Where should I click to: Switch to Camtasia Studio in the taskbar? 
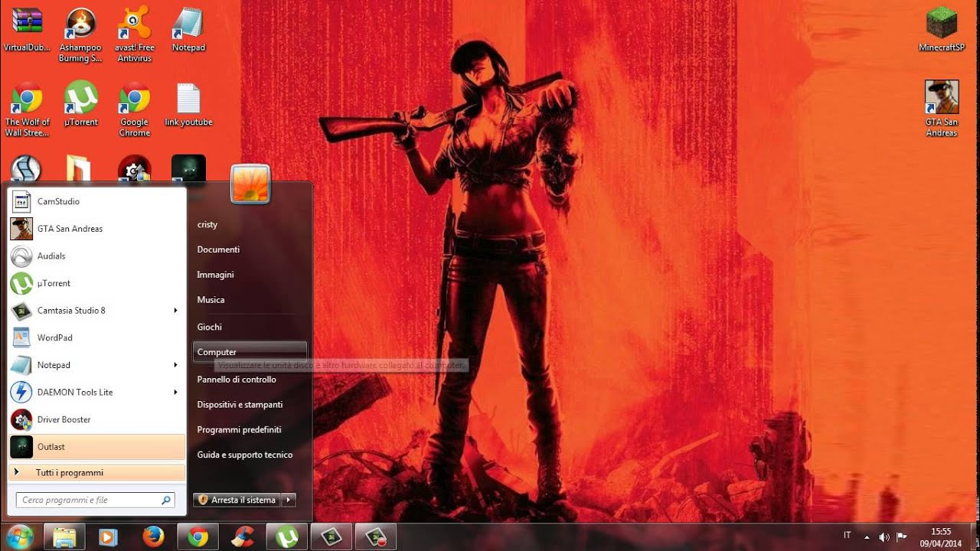[x=332, y=537]
